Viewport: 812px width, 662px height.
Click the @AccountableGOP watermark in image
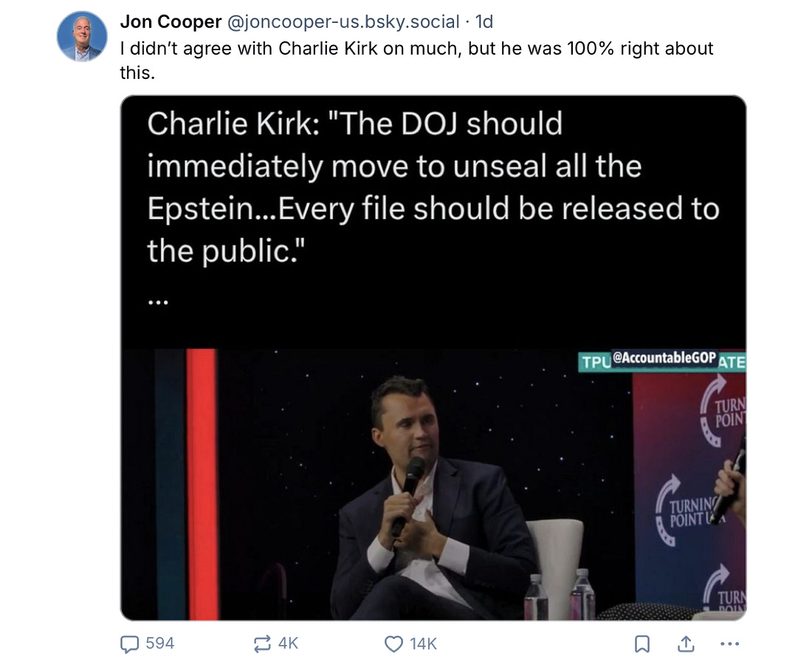coord(664,358)
